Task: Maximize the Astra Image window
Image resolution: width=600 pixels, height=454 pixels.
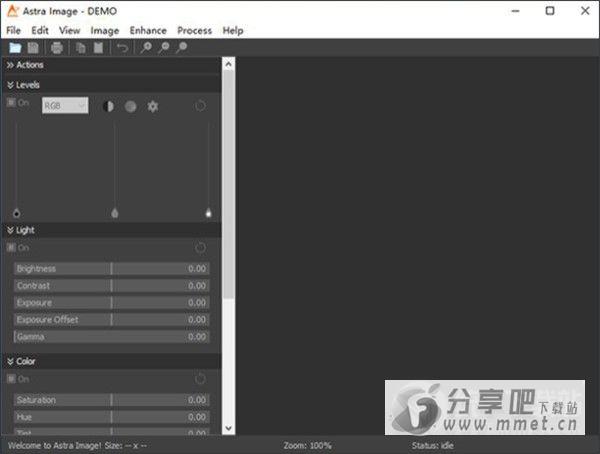Action: (x=550, y=11)
